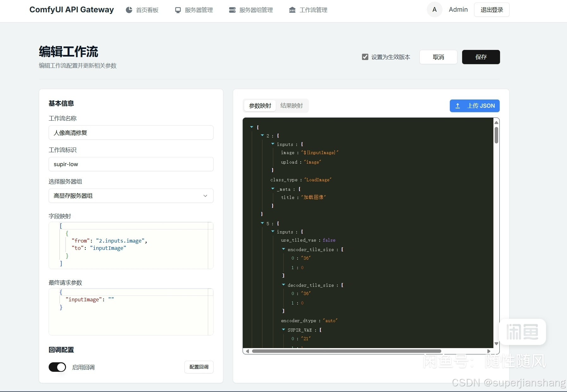Image resolution: width=567 pixels, height=392 pixels.
Task: Click the 工作流标识 input with supir-low
Action: point(131,164)
